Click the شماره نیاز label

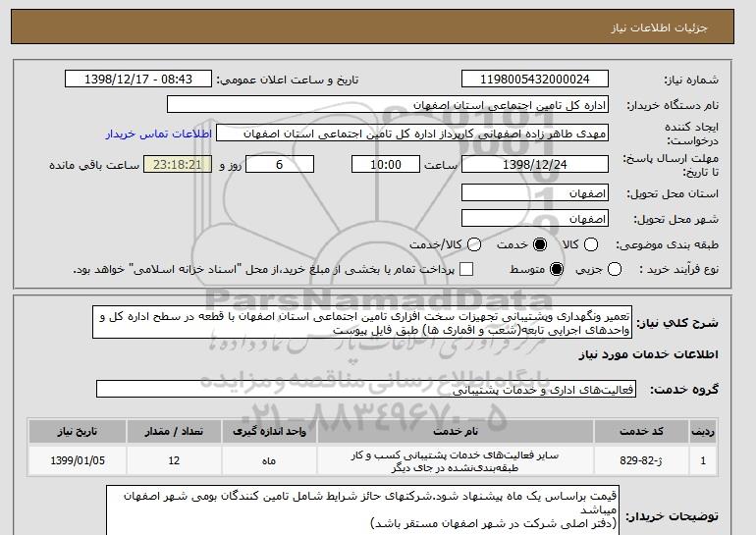pos(691,80)
